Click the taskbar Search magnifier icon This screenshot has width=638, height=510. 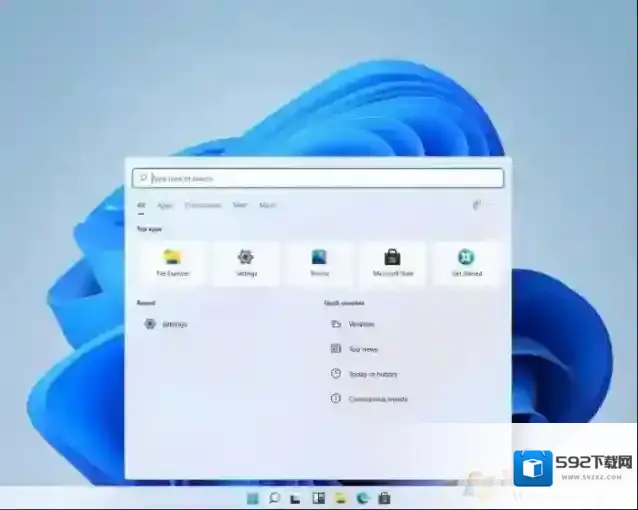point(274,497)
